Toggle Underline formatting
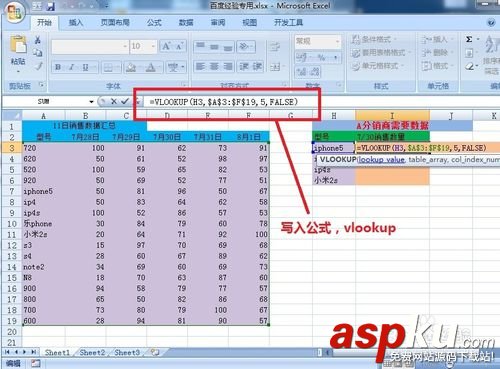Screen dimensions: 500x369 click(85, 67)
